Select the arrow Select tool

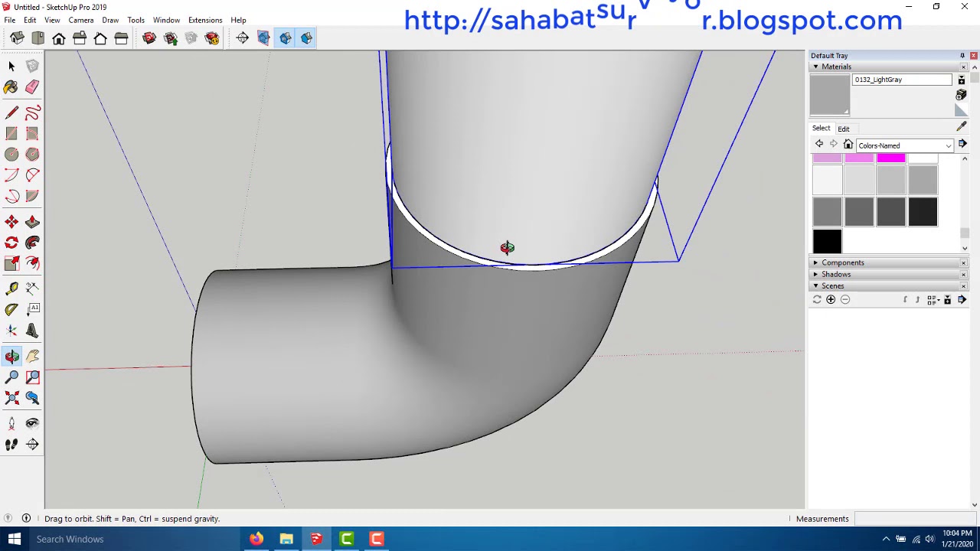(x=11, y=67)
